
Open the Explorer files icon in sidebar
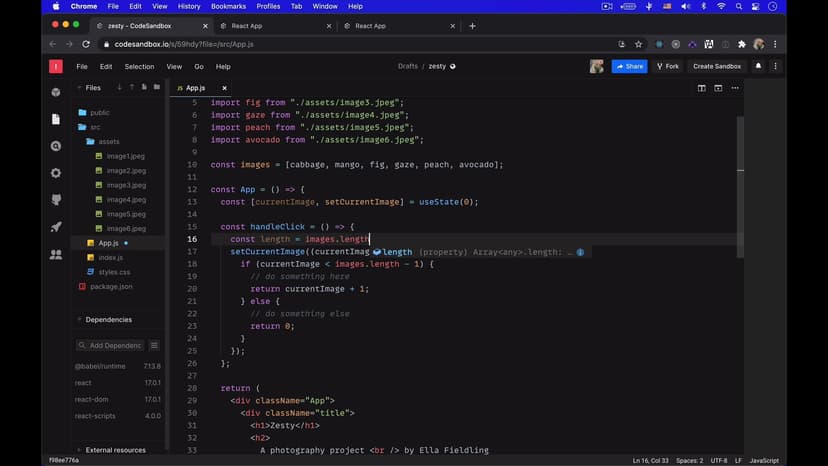point(56,119)
